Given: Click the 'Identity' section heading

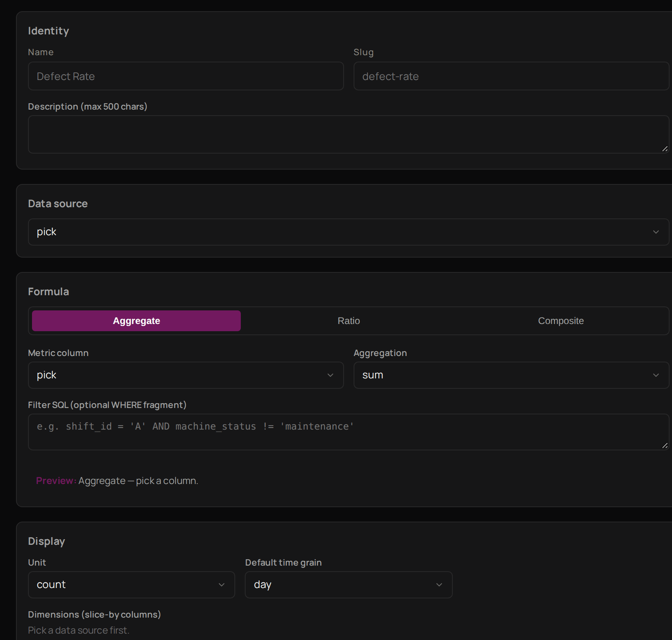Looking at the screenshot, I should pyautogui.click(x=48, y=31).
